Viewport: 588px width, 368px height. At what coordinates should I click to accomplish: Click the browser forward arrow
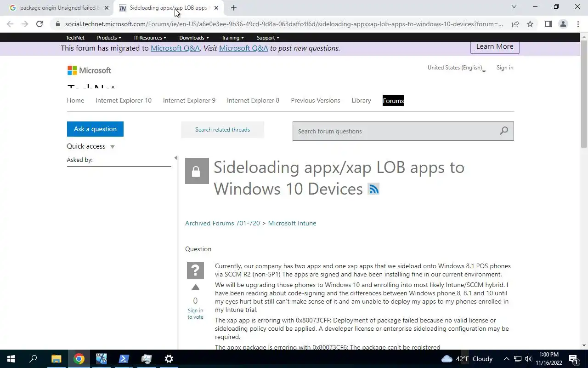25,24
